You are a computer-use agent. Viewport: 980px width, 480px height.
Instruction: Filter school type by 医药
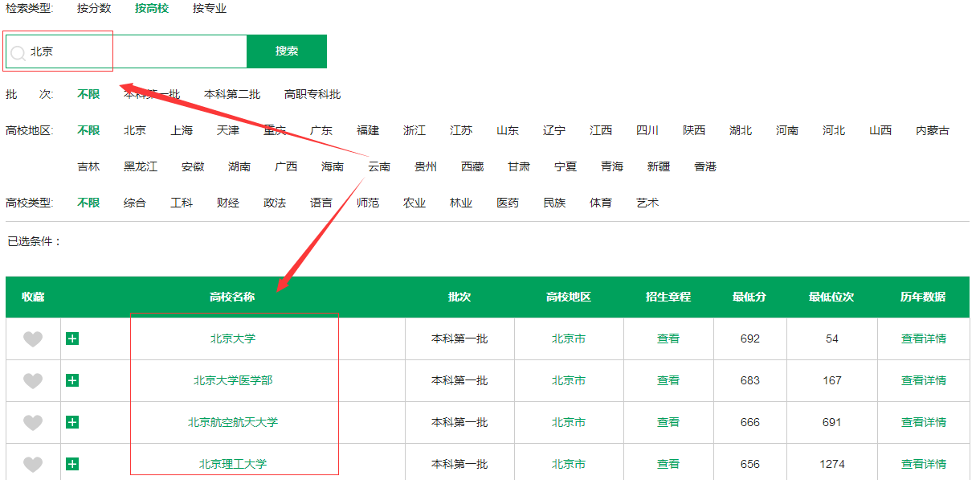click(508, 203)
